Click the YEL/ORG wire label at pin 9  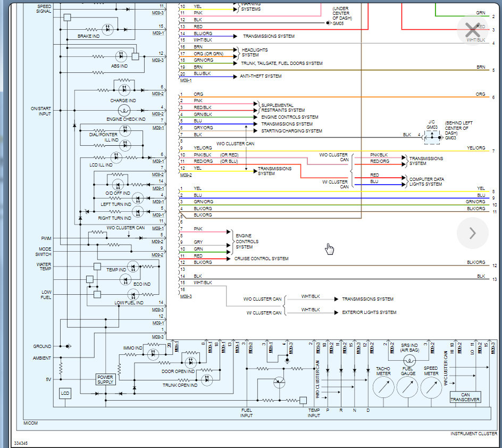point(203,148)
